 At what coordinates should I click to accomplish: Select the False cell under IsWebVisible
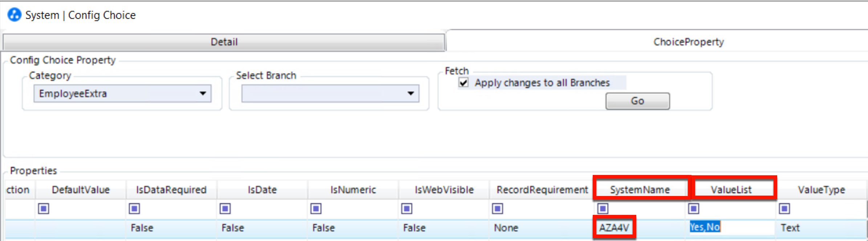click(x=444, y=228)
